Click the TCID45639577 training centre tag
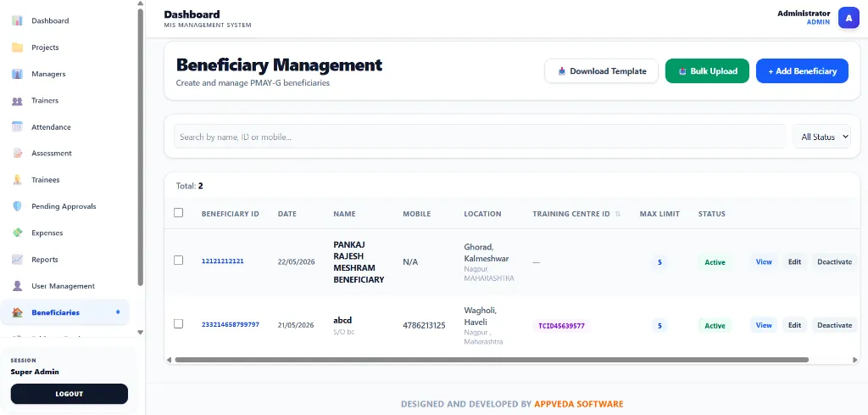This screenshot has height=415, width=868. point(561,326)
